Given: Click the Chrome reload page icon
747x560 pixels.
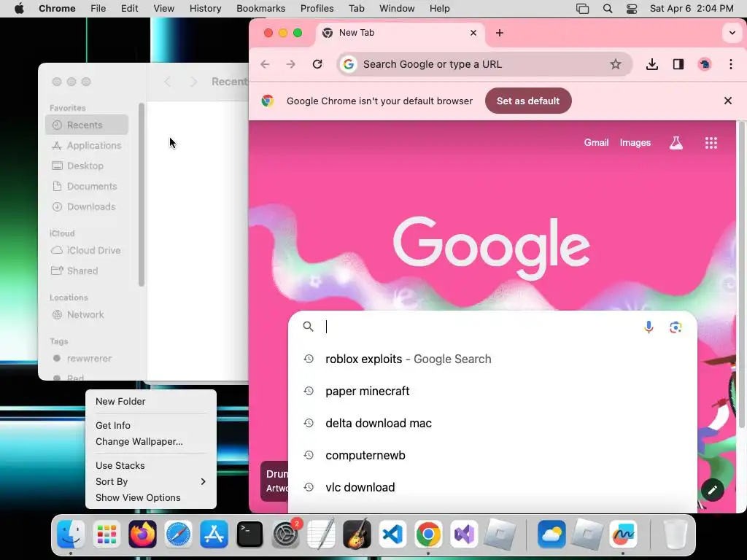Looking at the screenshot, I should coord(317,64).
